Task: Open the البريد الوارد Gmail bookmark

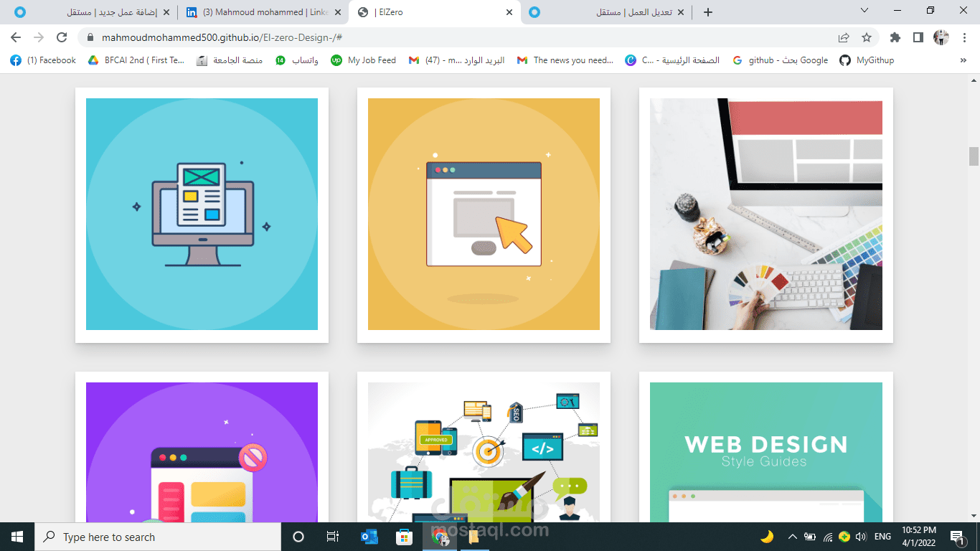Action: point(457,60)
